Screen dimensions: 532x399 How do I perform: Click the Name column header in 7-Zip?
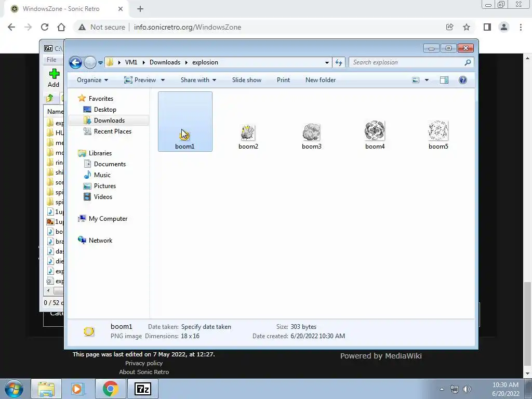tap(55, 112)
